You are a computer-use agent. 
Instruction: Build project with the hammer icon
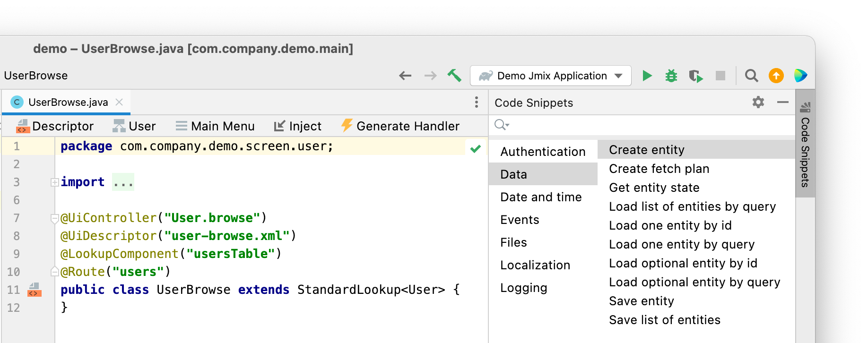pyautogui.click(x=454, y=76)
